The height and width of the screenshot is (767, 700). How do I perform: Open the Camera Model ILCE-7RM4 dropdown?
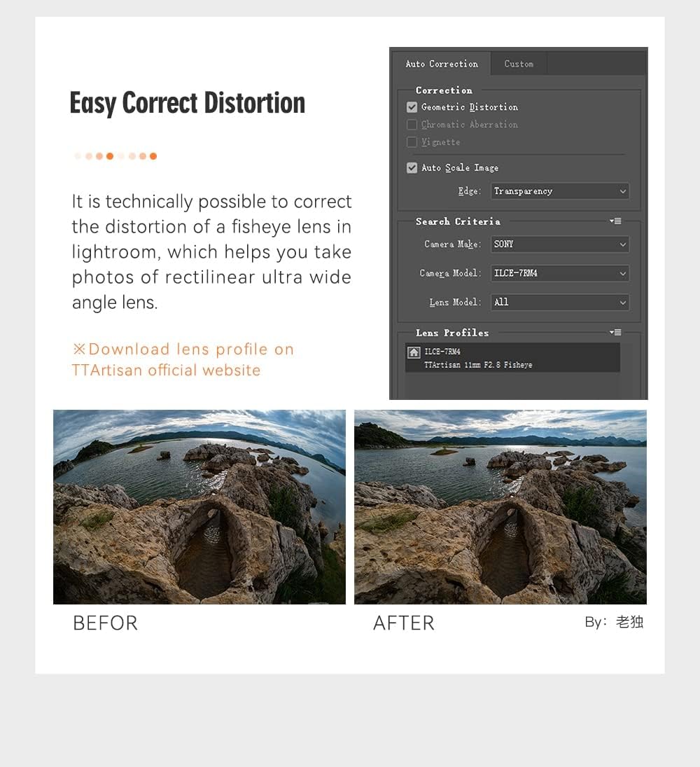pyautogui.click(x=559, y=274)
